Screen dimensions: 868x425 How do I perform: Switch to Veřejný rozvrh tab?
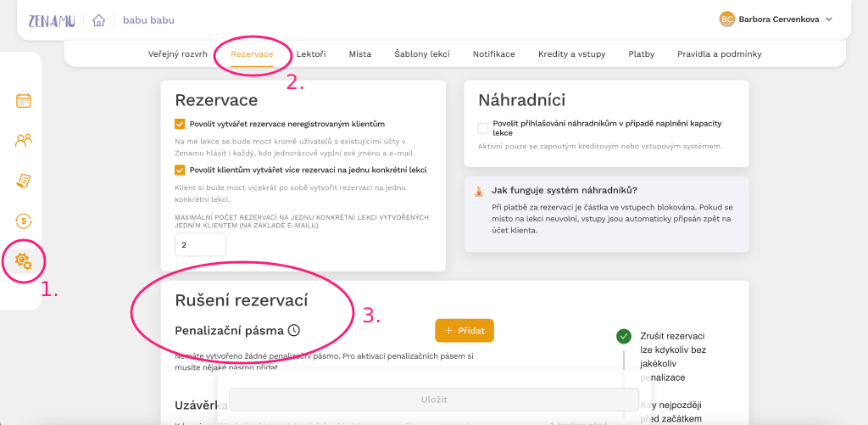178,54
